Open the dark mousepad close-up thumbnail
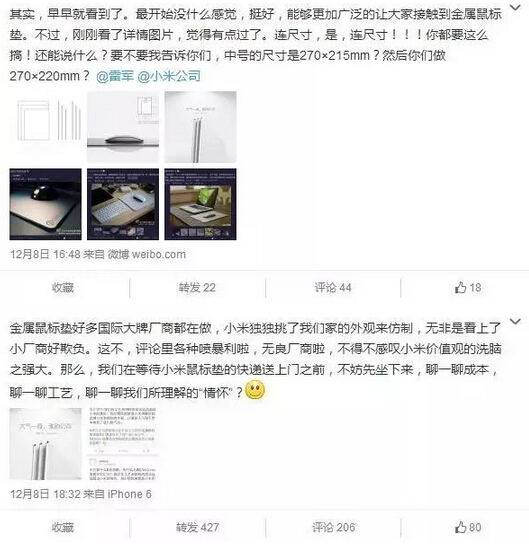 tap(45, 204)
